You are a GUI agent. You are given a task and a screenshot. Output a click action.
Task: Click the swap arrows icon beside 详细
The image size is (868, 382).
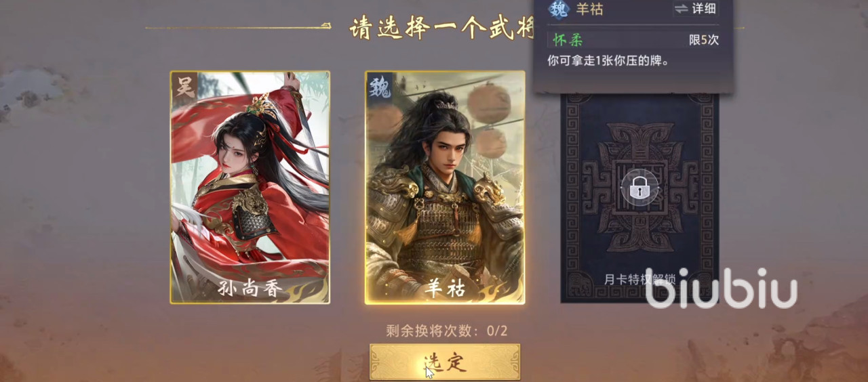pos(681,9)
